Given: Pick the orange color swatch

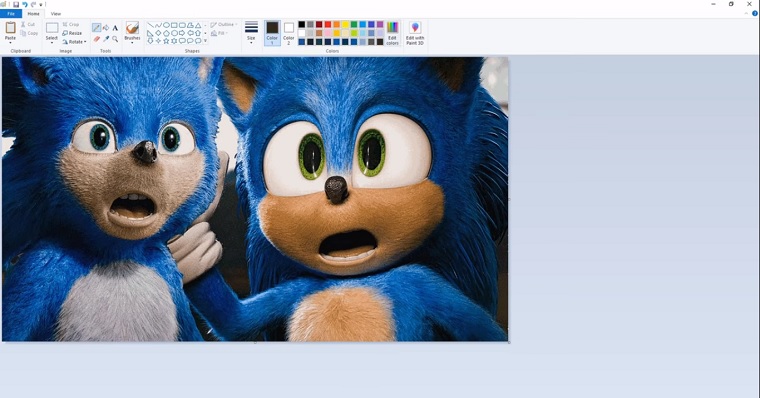Looking at the screenshot, I should coord(336,24).
